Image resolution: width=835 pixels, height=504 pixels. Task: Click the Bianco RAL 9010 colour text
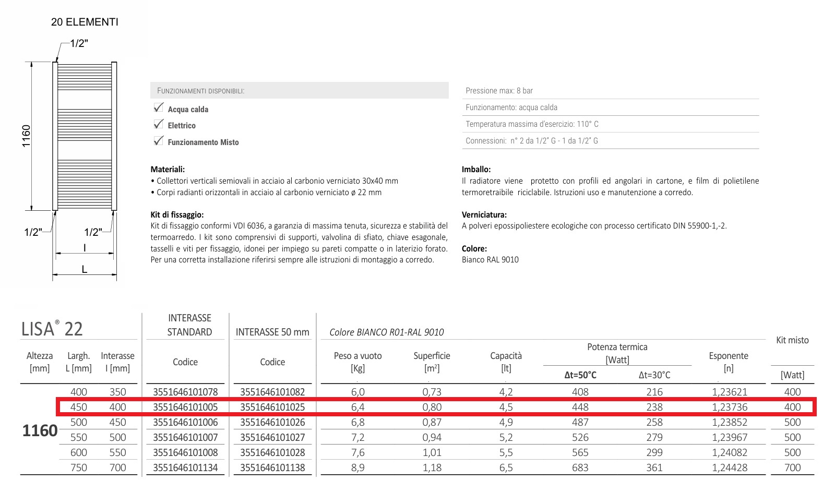click(x=490, y=260)
